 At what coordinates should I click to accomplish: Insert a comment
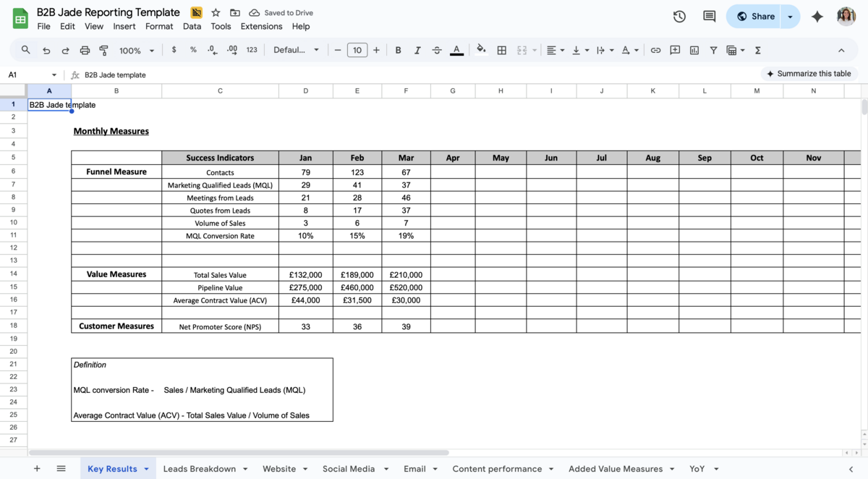[675, 50]
